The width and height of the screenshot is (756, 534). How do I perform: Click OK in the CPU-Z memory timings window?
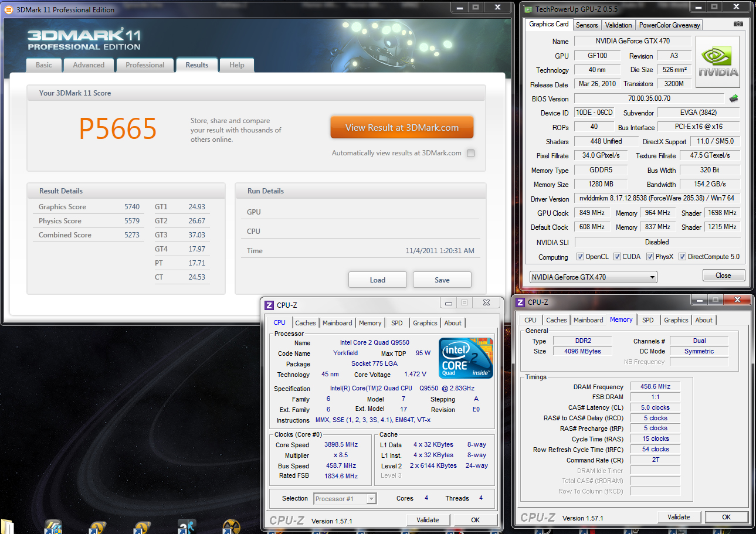point(726,517)
